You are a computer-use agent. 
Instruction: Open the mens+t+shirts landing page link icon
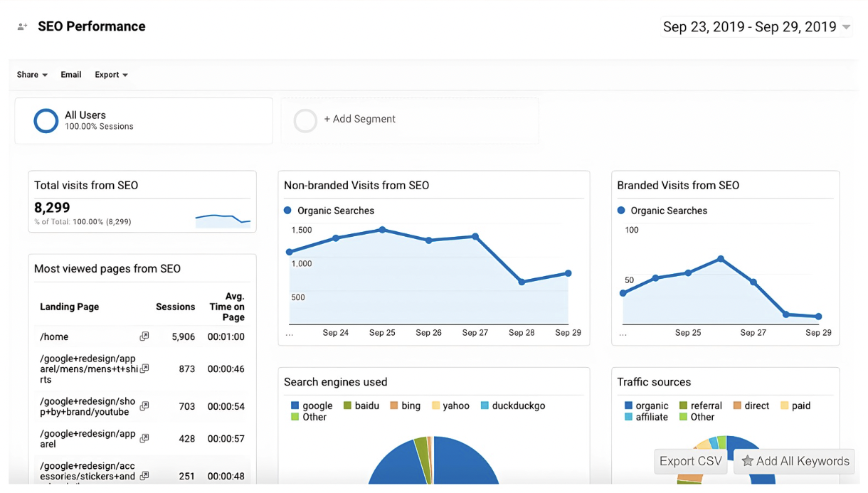[144, 369]
